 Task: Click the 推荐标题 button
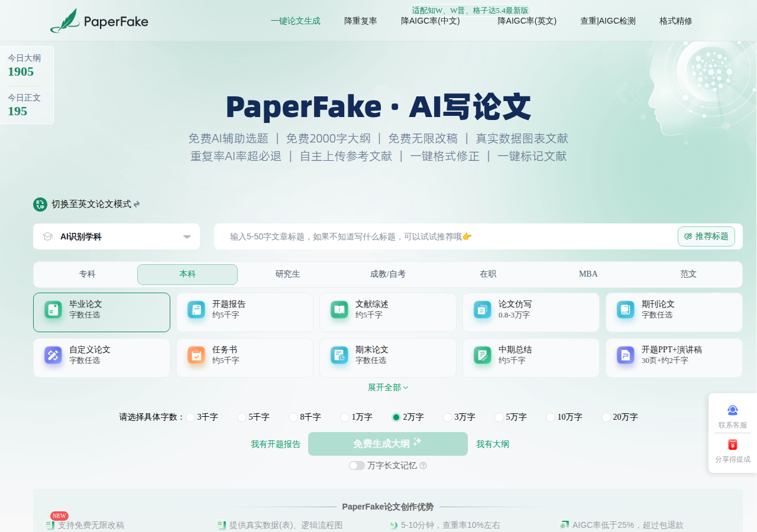(706, 236)
